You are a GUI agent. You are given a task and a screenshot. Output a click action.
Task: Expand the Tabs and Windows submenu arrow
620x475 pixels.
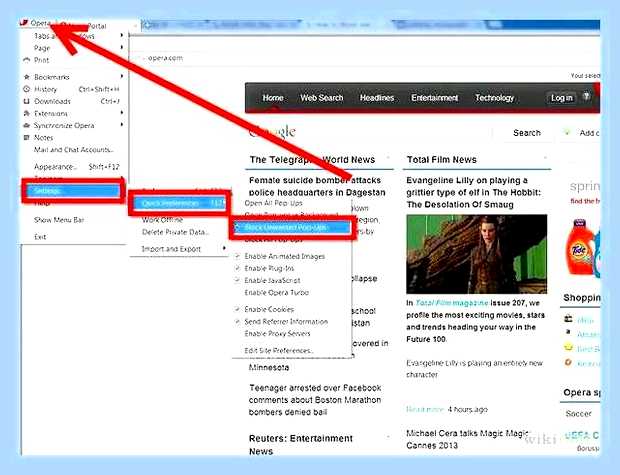pos(122,35)
